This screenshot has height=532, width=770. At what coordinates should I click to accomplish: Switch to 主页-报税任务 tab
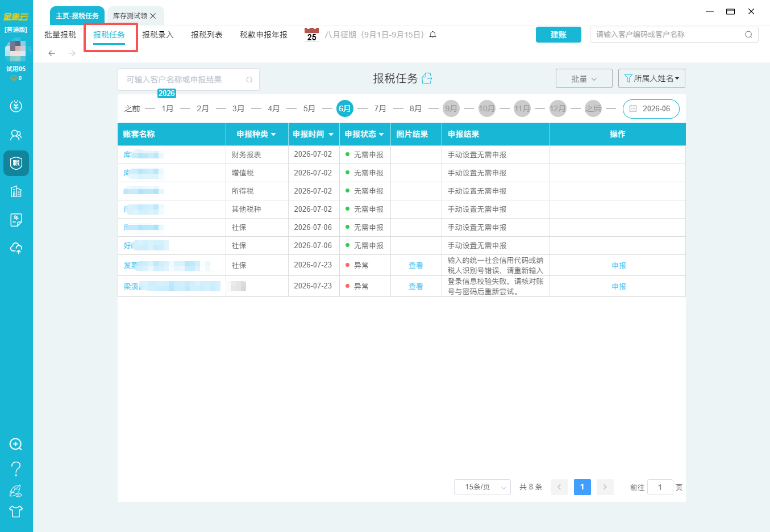[77, 16]
